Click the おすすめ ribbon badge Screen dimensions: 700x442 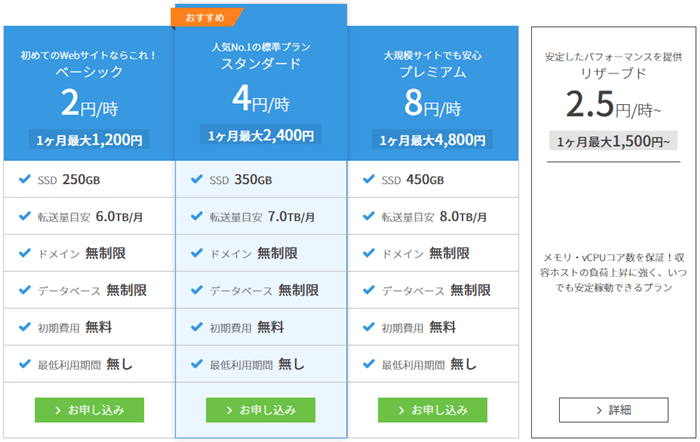[205, 18]
